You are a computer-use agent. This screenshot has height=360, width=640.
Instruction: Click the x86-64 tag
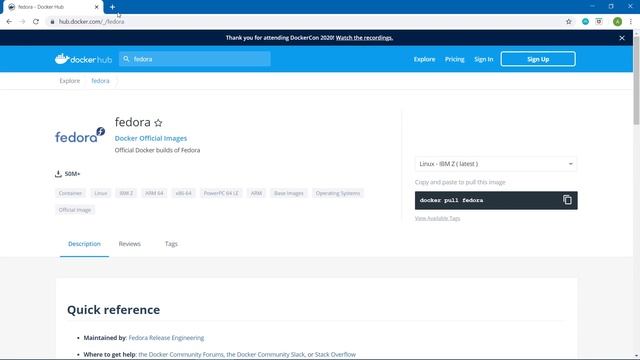[x=183, y=193]
